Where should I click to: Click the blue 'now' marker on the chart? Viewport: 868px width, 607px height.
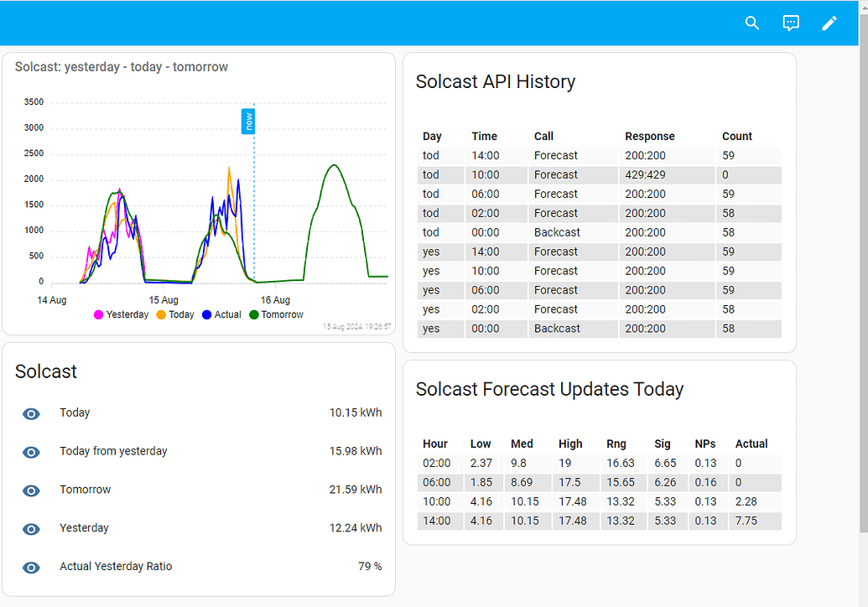point(248,122)
